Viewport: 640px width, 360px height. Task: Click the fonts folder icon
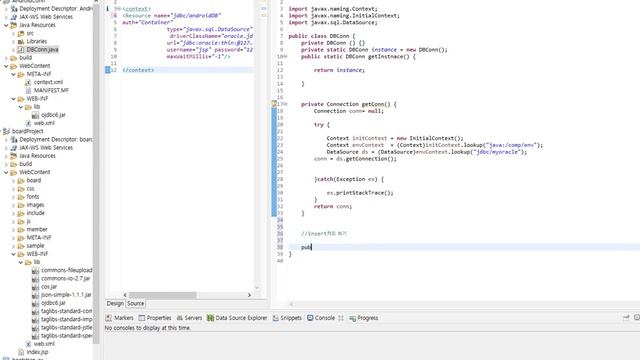(x=21, y=197)
